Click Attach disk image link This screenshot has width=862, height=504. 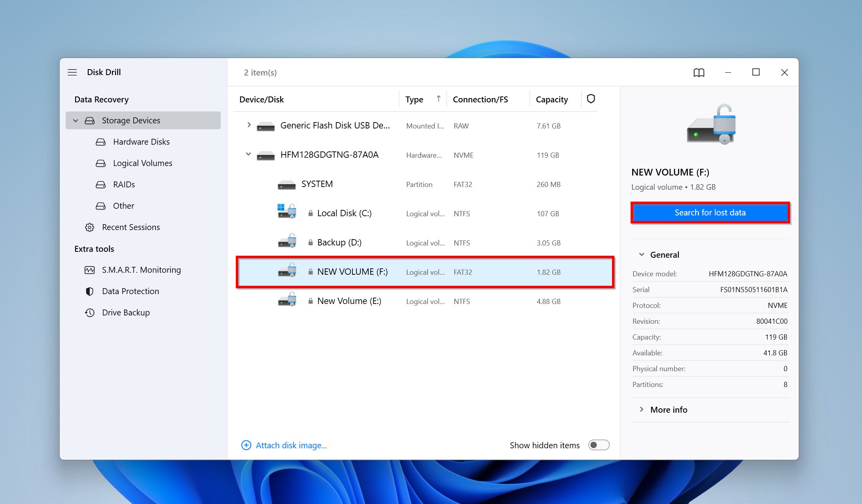tap(291, 445)
